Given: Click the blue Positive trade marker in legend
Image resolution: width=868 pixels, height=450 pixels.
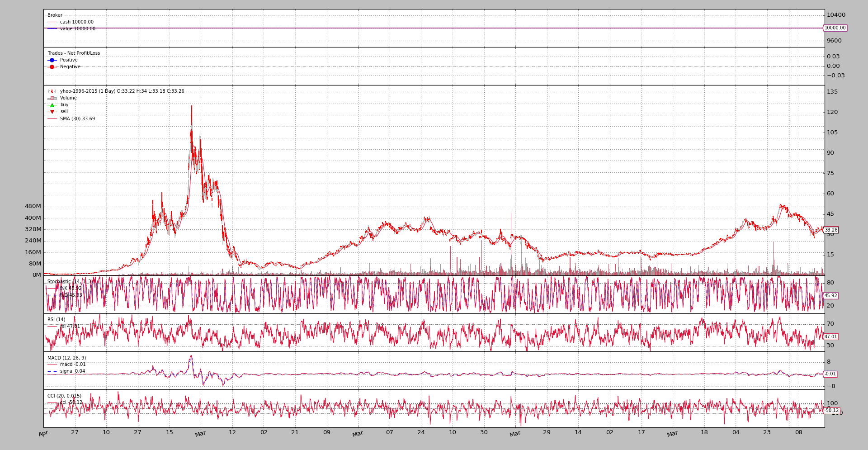Looking at the screenshot, I should tap(52, 60).
